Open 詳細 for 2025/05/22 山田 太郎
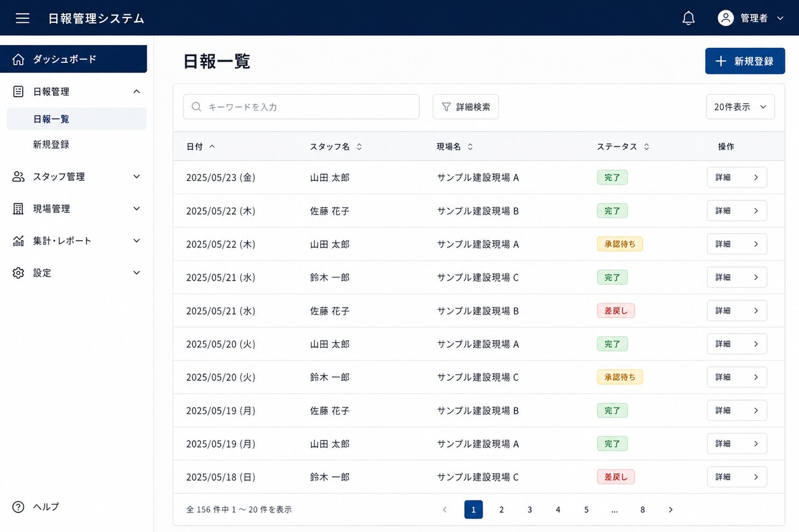799x532 pixels. coord(737,244)
